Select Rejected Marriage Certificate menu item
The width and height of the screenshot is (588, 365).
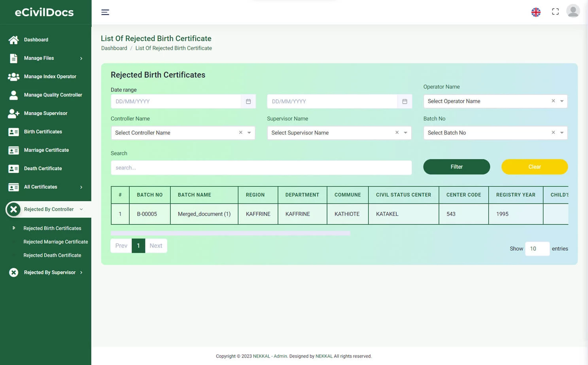click(x=56, y=242)
